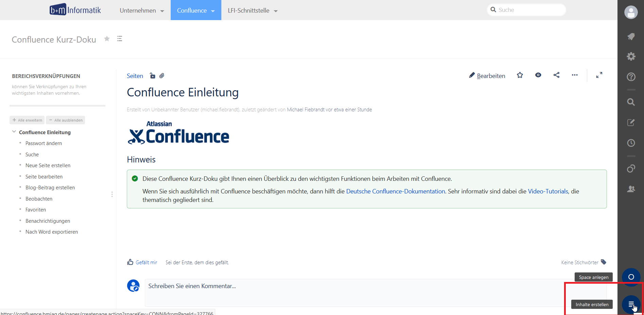The height and width of the screenshot is (315, 644).
Task: Open Favoriten page in tree
Action: pos(36,210)
